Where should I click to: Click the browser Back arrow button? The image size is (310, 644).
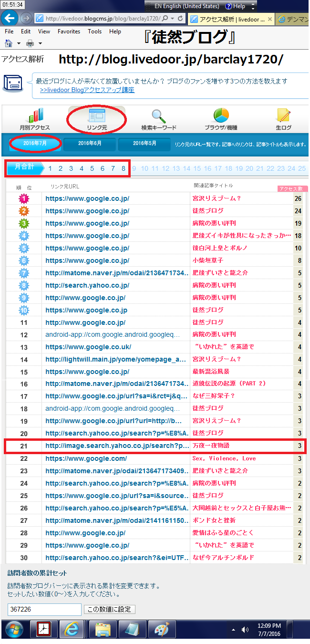click(10, 19)
